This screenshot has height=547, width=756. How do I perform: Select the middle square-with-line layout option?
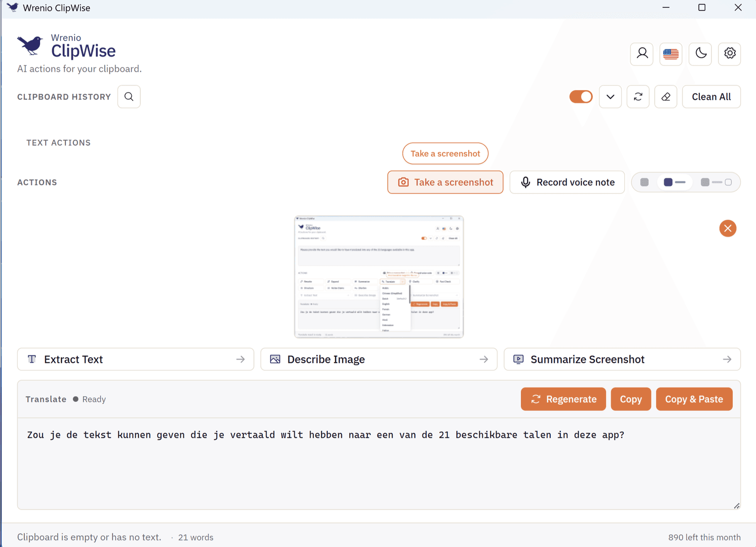click(674, 182)
